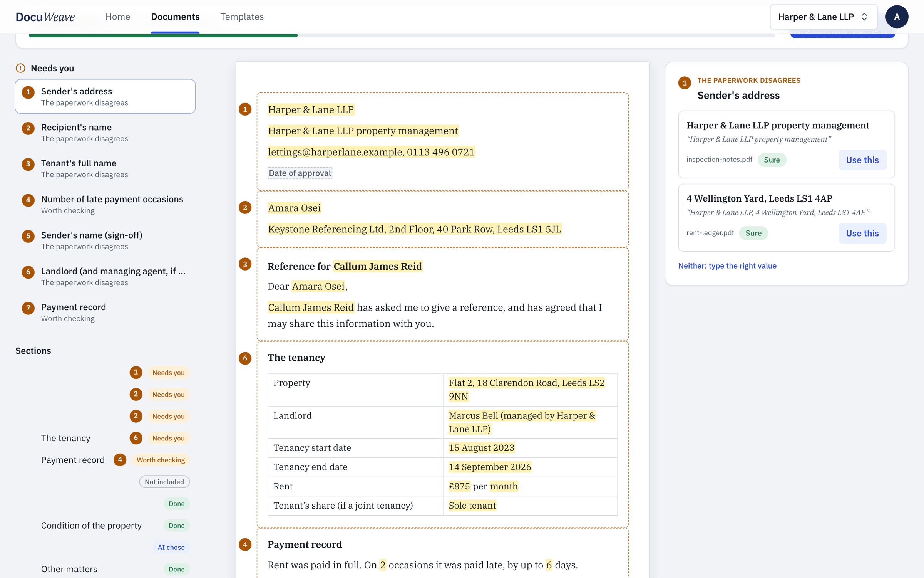Use the rent-ledger.pdf address value
924x578 pixels.
(862, 233)
